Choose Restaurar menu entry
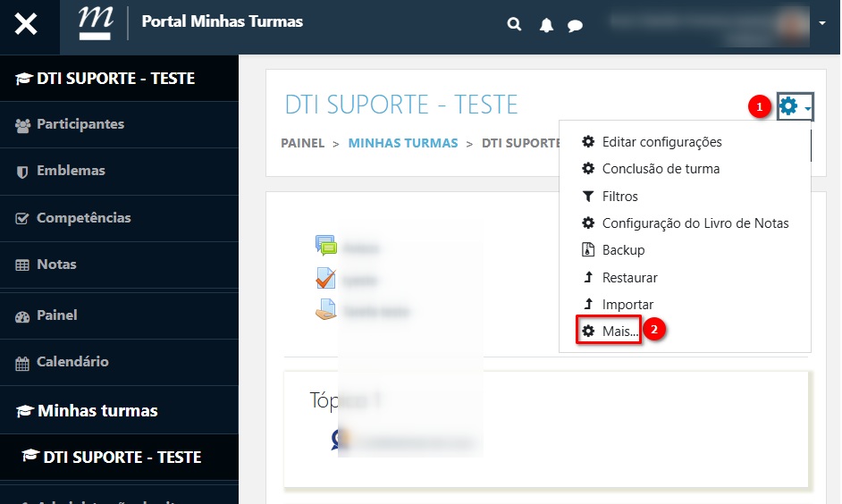Viewport: 842px width, 504px height. [x=685, y=278]
